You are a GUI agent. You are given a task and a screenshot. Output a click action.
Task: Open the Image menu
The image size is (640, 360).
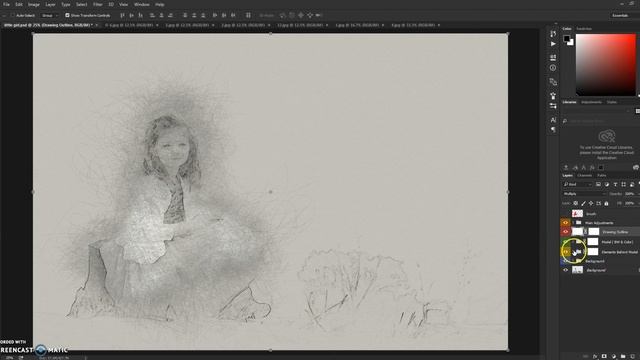[33, 4]
